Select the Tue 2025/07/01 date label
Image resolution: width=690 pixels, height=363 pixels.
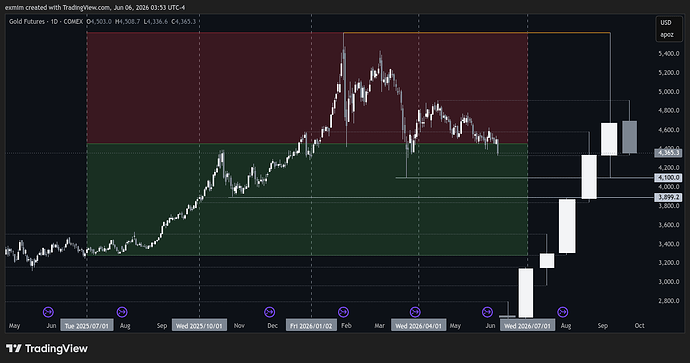(x=87, y=326)
